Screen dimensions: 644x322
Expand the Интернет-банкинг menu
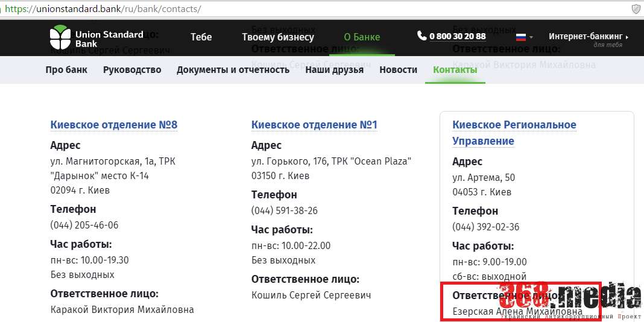pos(588,37)
